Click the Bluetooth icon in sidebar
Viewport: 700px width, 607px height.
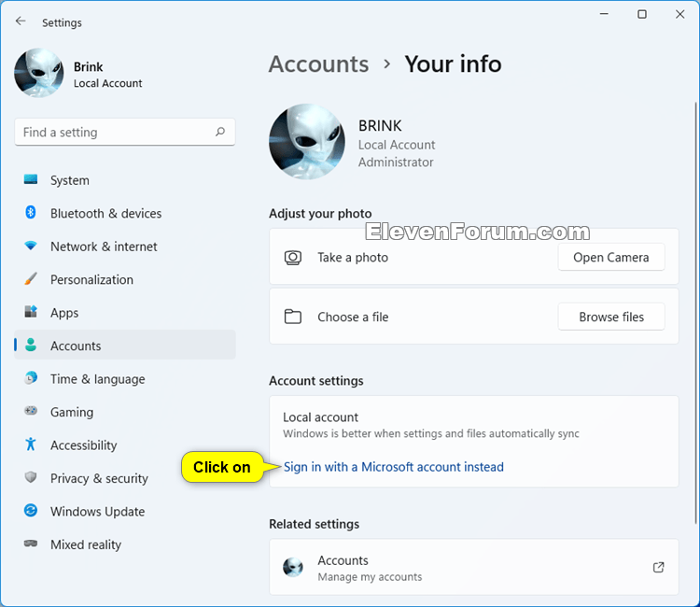click(31, 213)
